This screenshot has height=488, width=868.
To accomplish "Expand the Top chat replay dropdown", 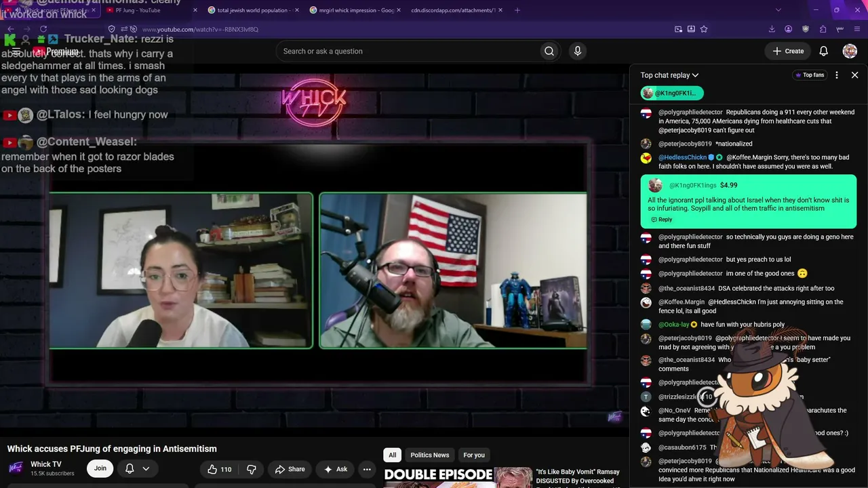I will [x=669, y=75].
